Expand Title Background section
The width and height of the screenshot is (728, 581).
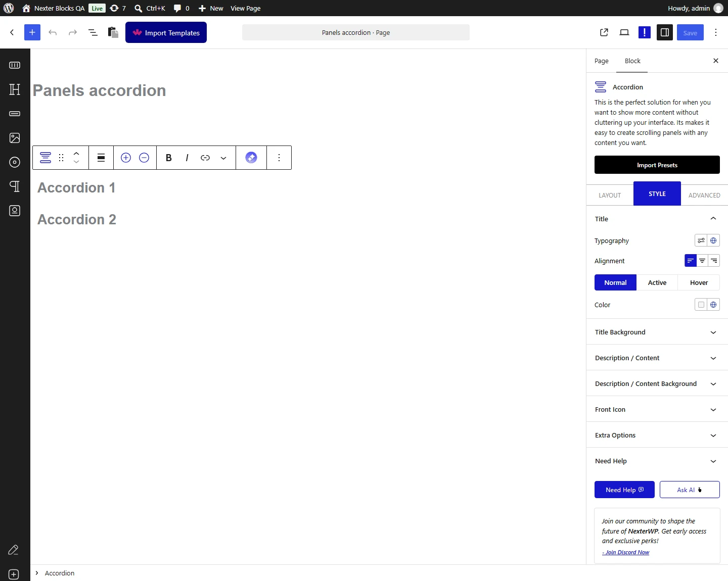click(657, 332)
